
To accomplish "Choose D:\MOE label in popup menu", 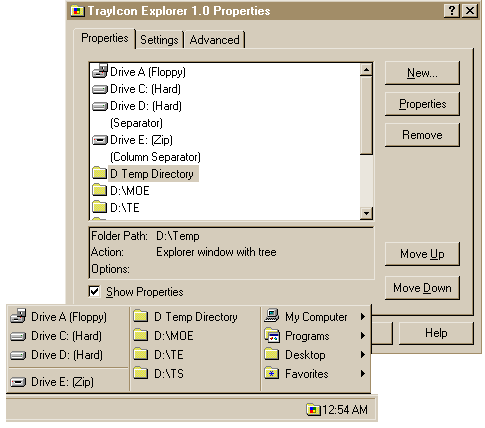I will 174,336.
